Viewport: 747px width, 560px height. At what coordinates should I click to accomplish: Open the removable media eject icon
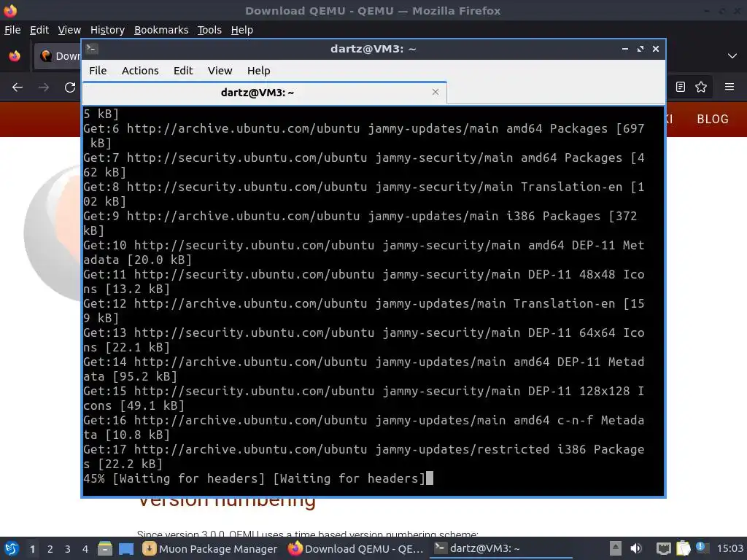[616, 548]
